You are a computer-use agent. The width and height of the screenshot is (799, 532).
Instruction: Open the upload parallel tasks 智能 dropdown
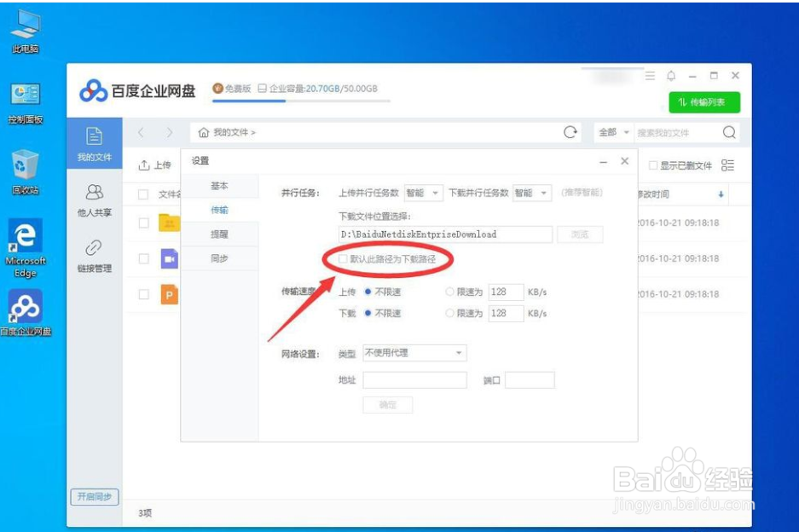point(423,193)
